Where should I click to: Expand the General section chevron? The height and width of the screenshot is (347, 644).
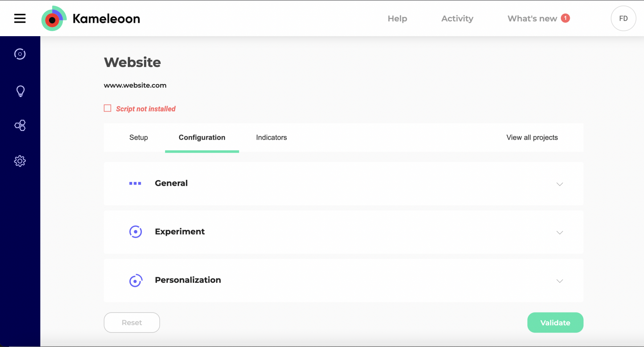[560, 184]
